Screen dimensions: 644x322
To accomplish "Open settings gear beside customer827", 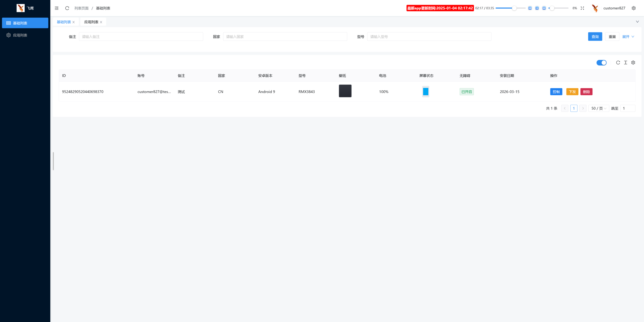I will point(633,8).
